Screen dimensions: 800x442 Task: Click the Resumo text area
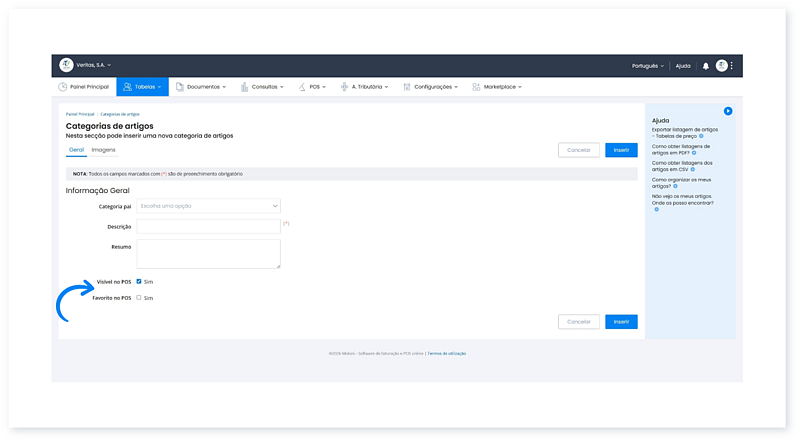208,253
